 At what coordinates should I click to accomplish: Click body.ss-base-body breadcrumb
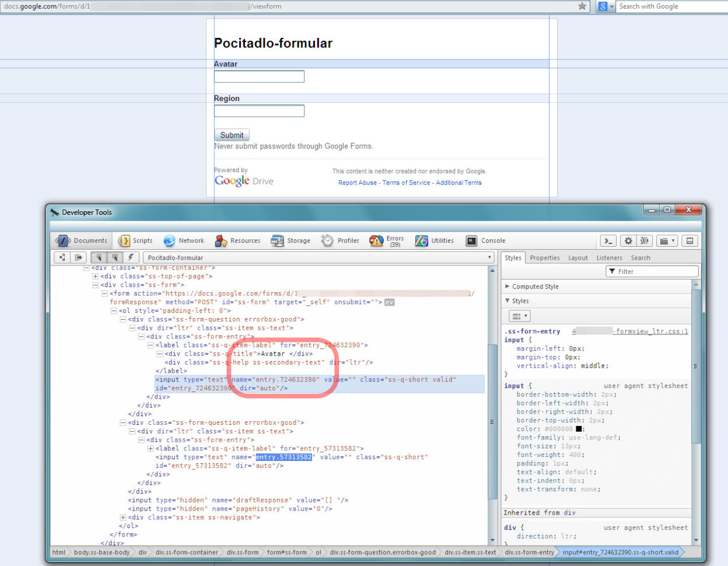coord(101,552)
